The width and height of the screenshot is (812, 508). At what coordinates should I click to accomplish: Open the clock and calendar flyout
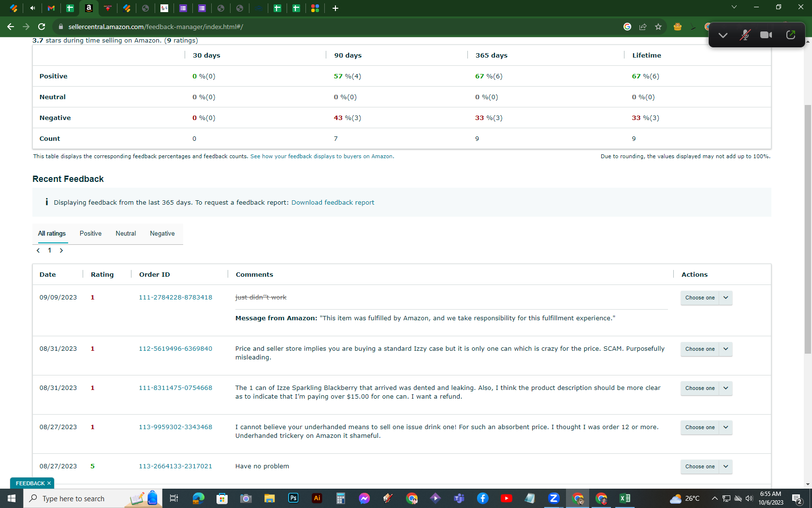click(x=771, y=498)
